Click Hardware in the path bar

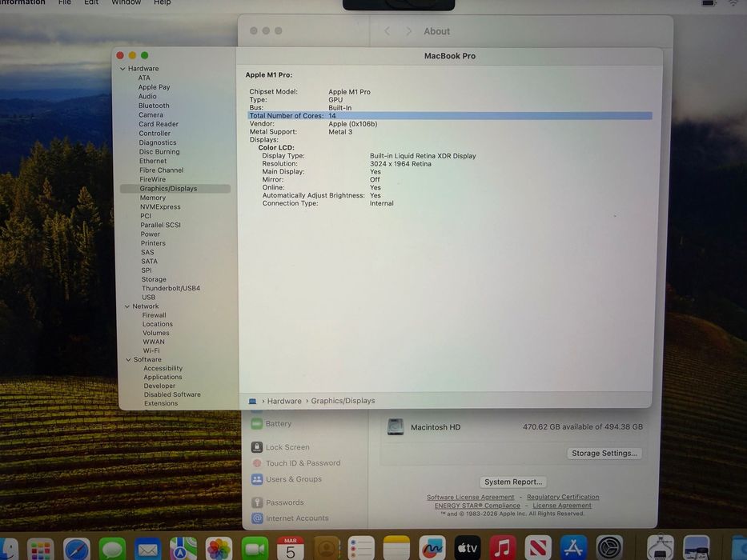coord(284,401)
